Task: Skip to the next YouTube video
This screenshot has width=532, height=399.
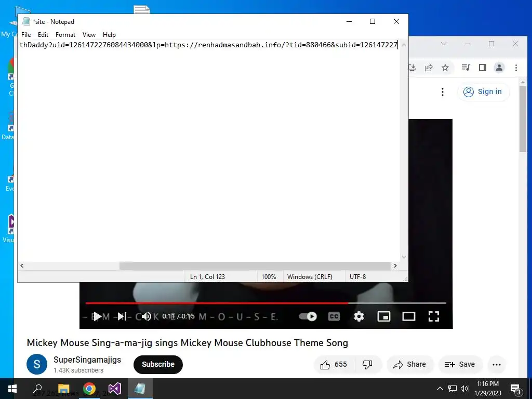Action: click(x=122, y=316)
